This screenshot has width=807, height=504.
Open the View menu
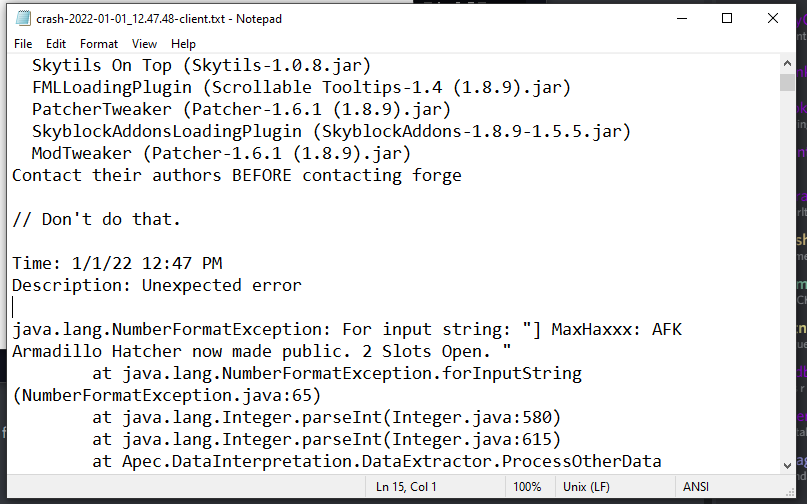(144, 44)
